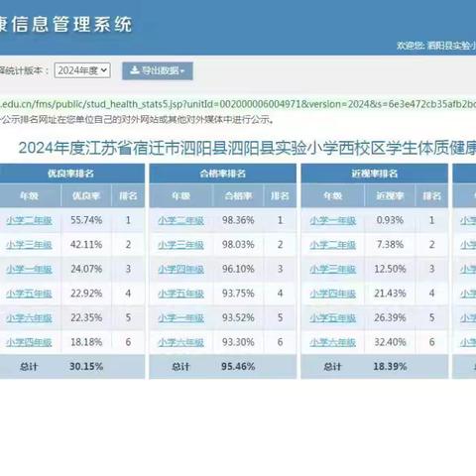Click the 公示排名网址 notice sentence
The height and width of the screenshot is (476, 476).
pyautogui.click(x=137, y=119)
